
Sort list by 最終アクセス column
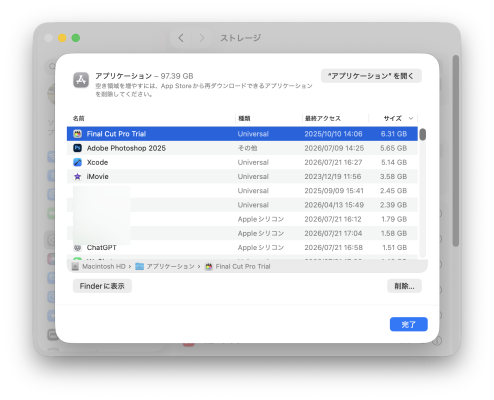(x=323, y=118)
